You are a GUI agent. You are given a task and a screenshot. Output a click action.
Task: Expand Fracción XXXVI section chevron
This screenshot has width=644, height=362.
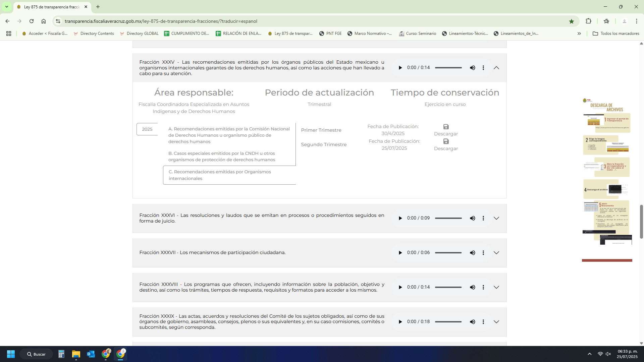pyautogui.click(x=496, y=218)
